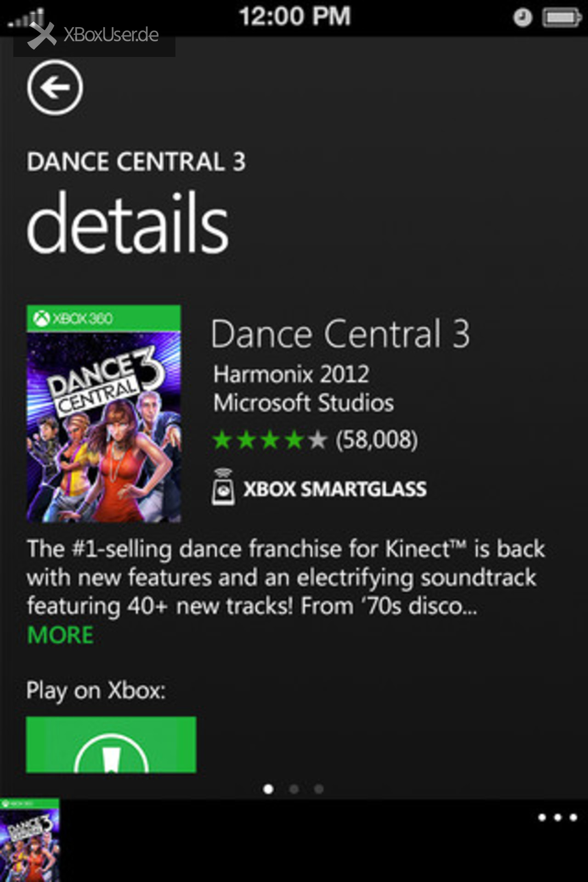Tap the Dance Central 3 game title

pos(340,334)
